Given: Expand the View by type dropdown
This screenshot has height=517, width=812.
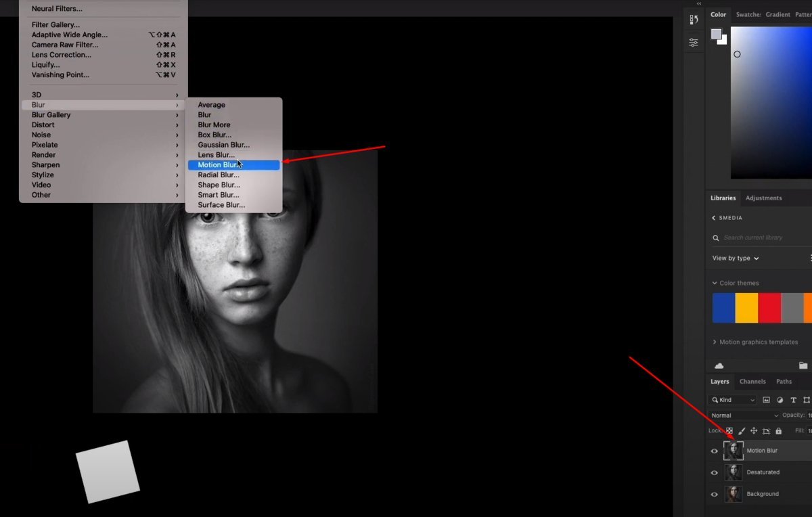Looking at the screenshot, I should (x=736, y=258).
